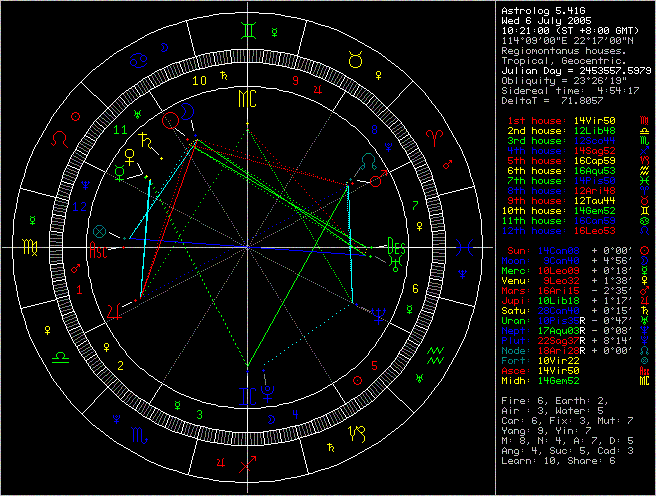Click the Gemini glyph on the outer zodiac ring
656x496 pixels.
point(245,30)
